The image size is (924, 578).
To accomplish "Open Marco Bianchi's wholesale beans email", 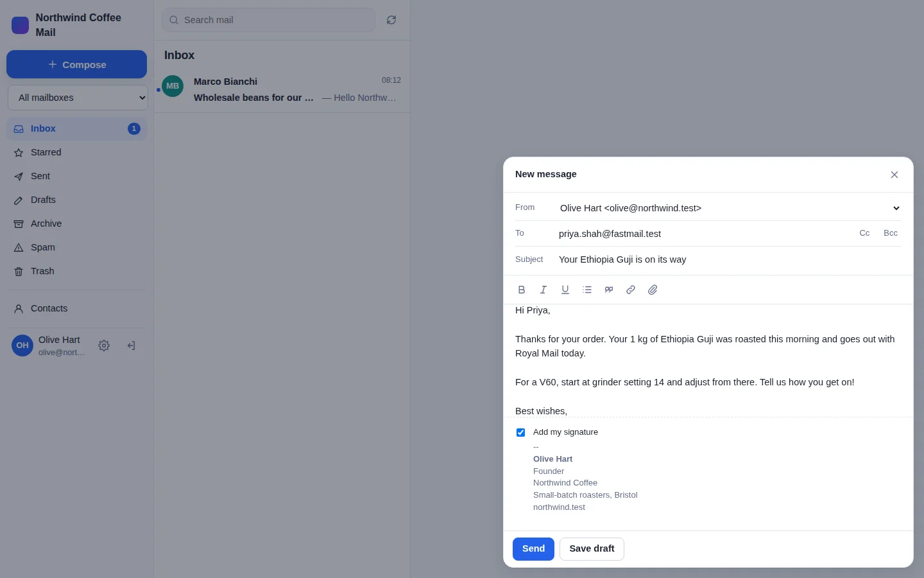I will pyautogui.click(x=282, y=89).
